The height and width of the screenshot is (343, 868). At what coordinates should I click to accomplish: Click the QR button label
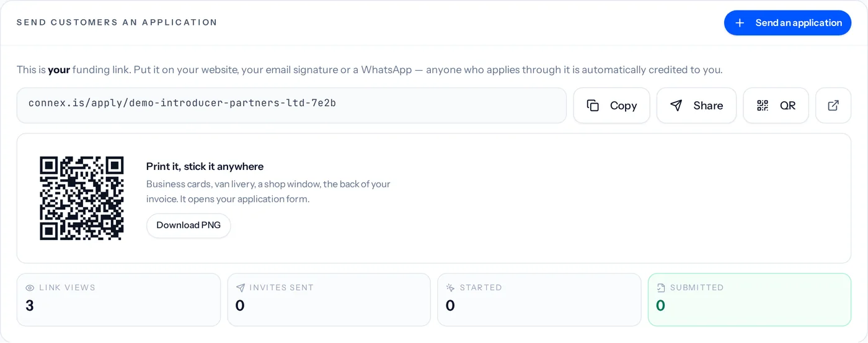click(x=787, y=105)
